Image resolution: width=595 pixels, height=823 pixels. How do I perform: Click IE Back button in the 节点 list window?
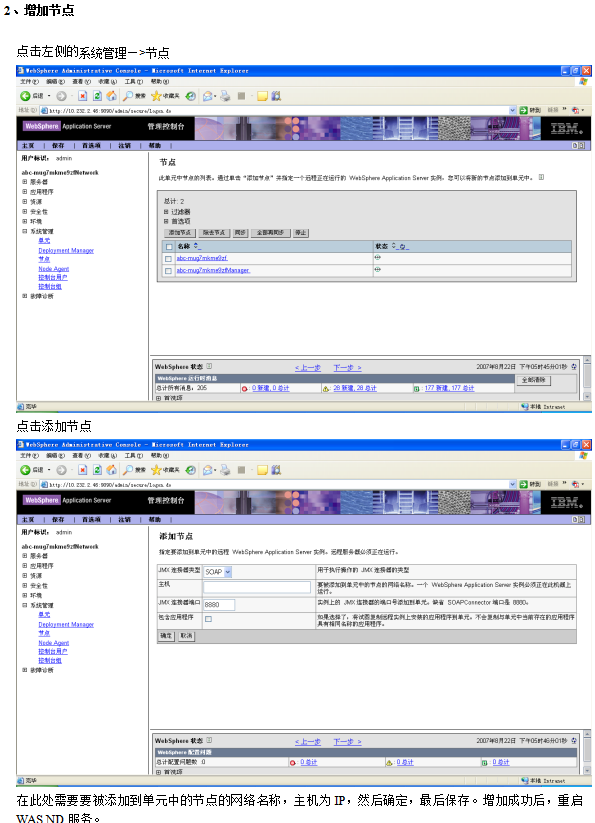click(31, 96)
